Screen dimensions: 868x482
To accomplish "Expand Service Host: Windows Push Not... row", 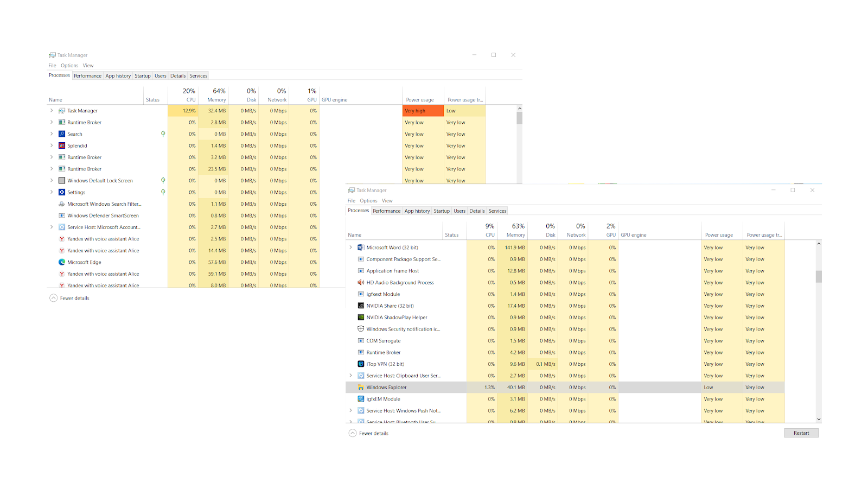I will pyautogui.click(x=350, y=411).
